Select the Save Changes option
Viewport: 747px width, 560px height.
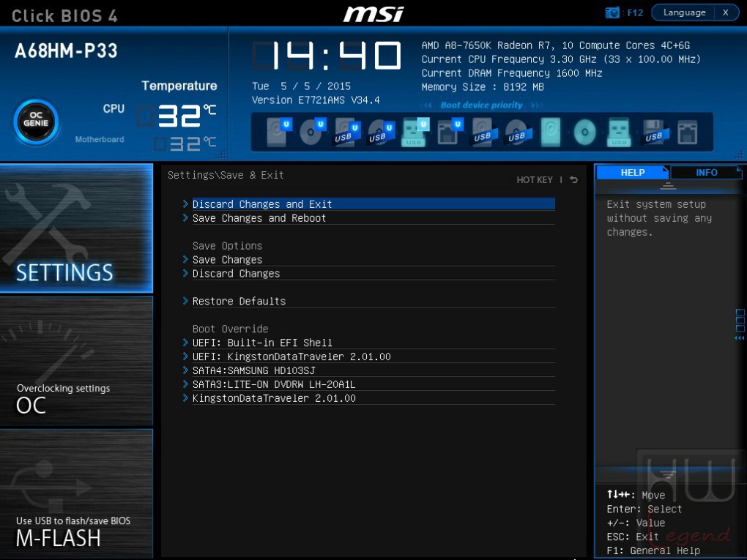[373, 260]
